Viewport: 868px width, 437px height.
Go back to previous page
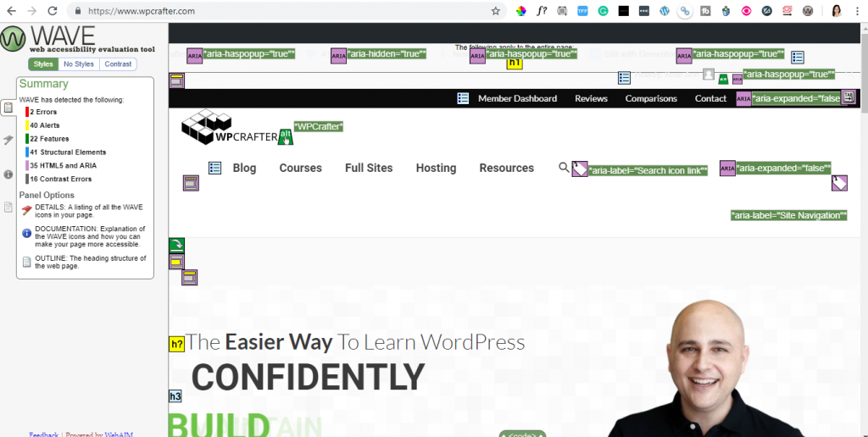[12, 10]
